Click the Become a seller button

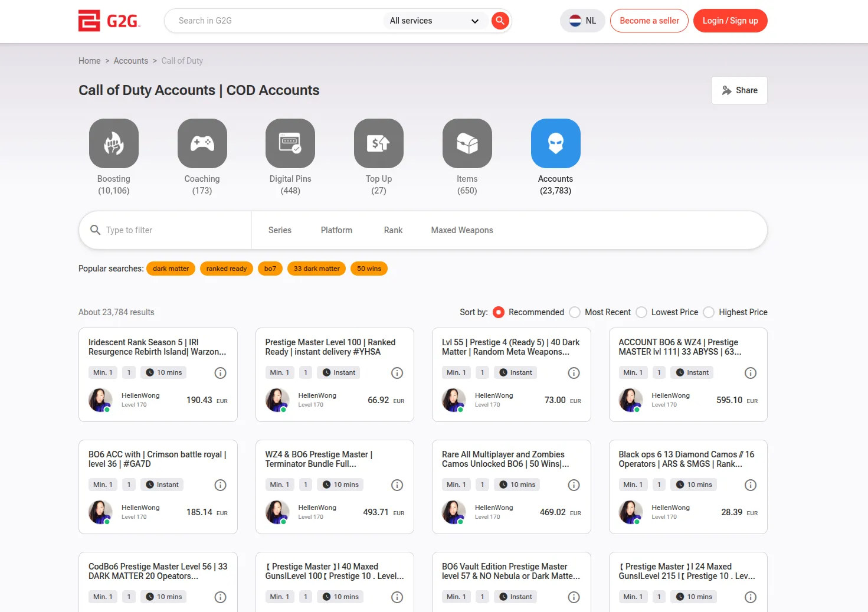pos(649,21)
